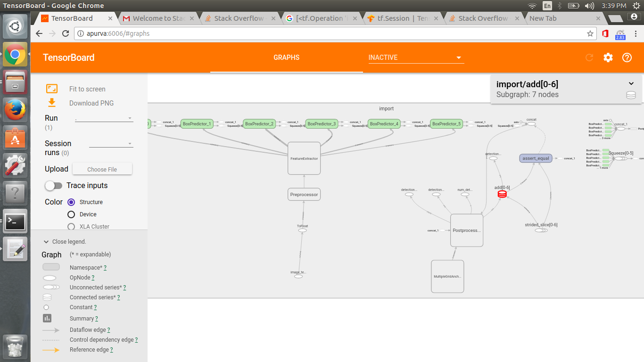Screen dimensions: 644x362
Task: Click the red add[0-6] series node icon
Action: [502, 194]
